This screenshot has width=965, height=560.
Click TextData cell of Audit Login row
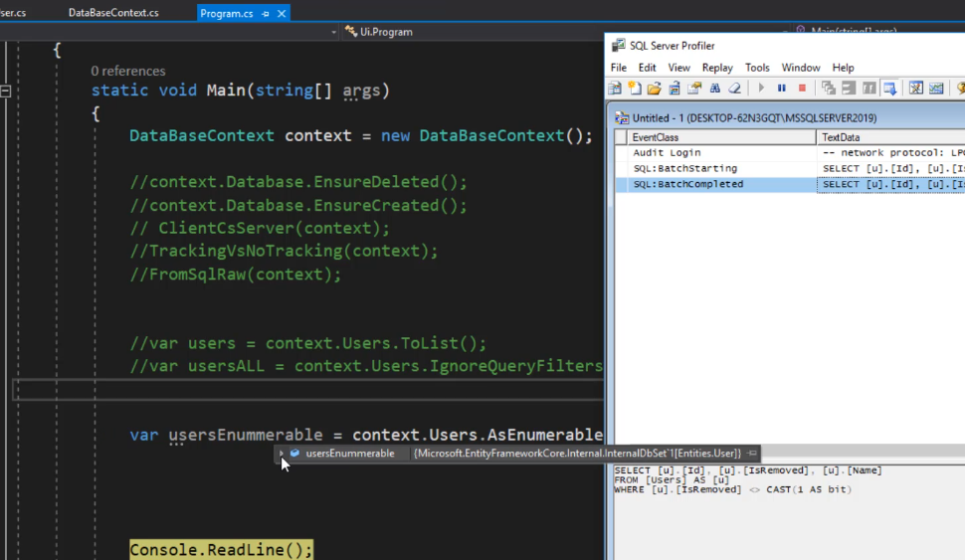[x=890, y=152]
